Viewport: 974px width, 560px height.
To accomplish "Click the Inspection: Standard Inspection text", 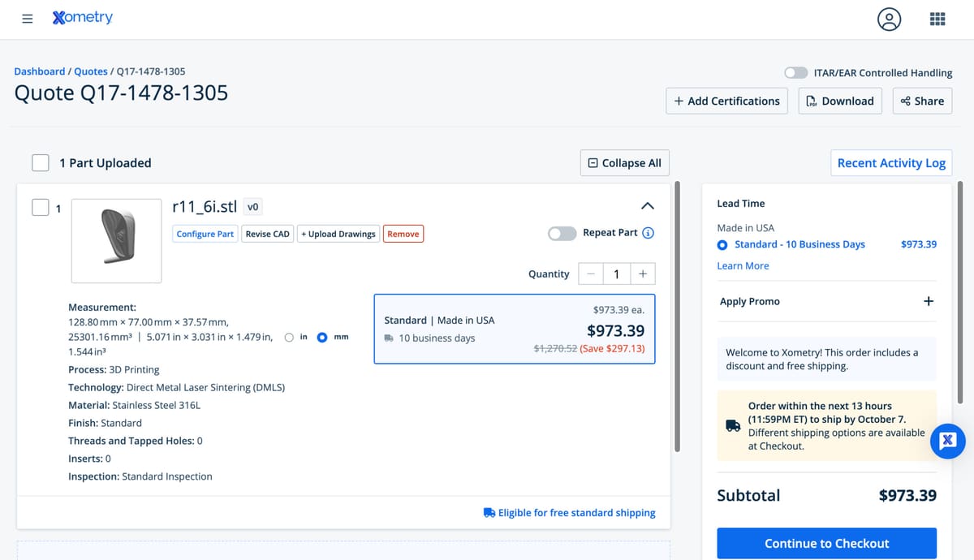I will [x=140, y=476].
